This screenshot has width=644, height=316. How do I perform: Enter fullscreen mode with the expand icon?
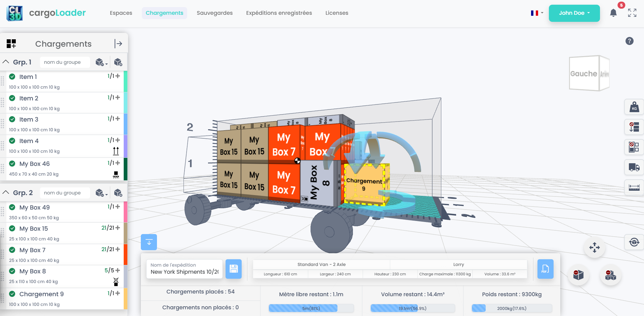coord(632,13)
